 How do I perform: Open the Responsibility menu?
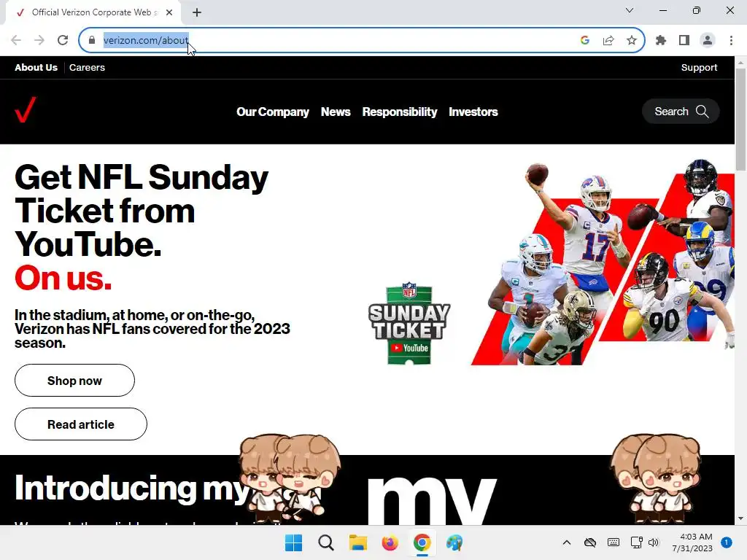pyautogui.click(x=399, y=112)
